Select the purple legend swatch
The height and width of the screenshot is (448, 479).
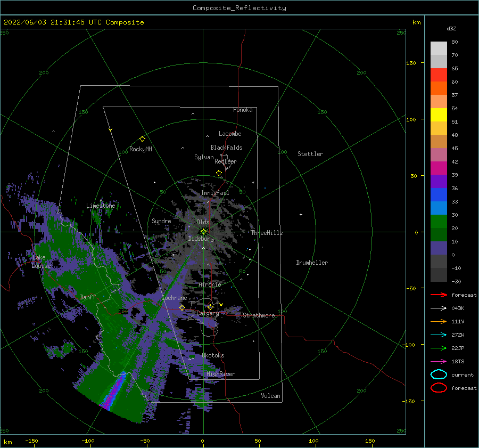coord(439,181)
